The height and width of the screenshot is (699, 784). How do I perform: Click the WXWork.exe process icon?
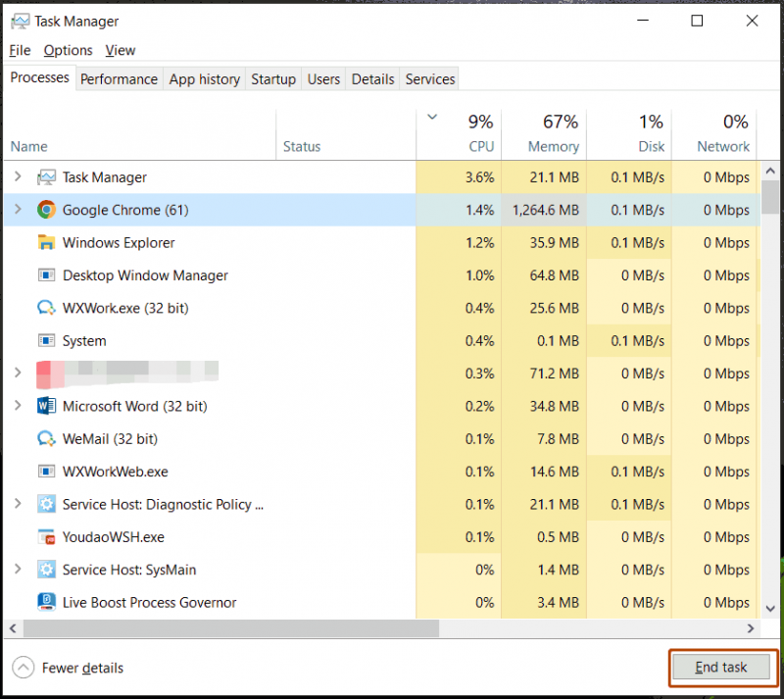click(x=46, y=308)
